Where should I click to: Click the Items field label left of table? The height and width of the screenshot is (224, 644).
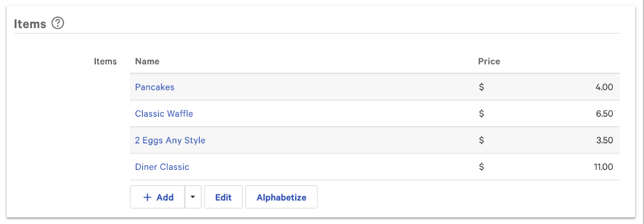pyautogui.click(x=105, y=61)
